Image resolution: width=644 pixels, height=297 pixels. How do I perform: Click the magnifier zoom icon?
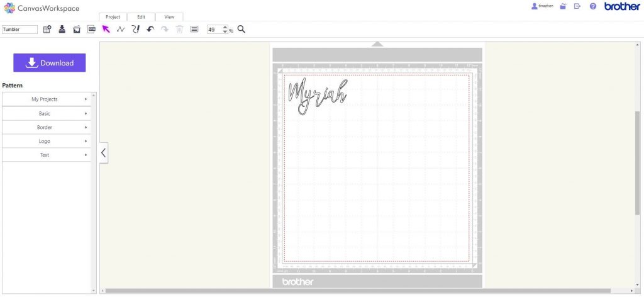241,30
